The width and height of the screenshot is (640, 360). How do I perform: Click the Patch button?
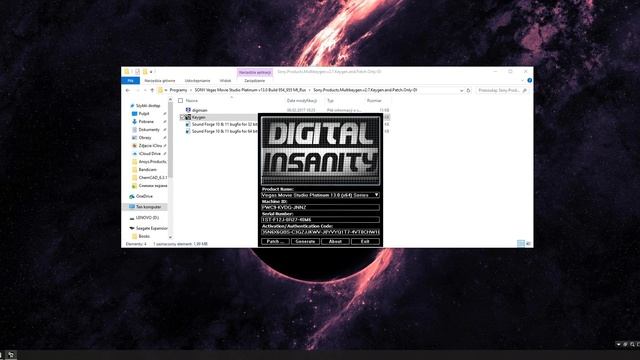tap(275, 242)
